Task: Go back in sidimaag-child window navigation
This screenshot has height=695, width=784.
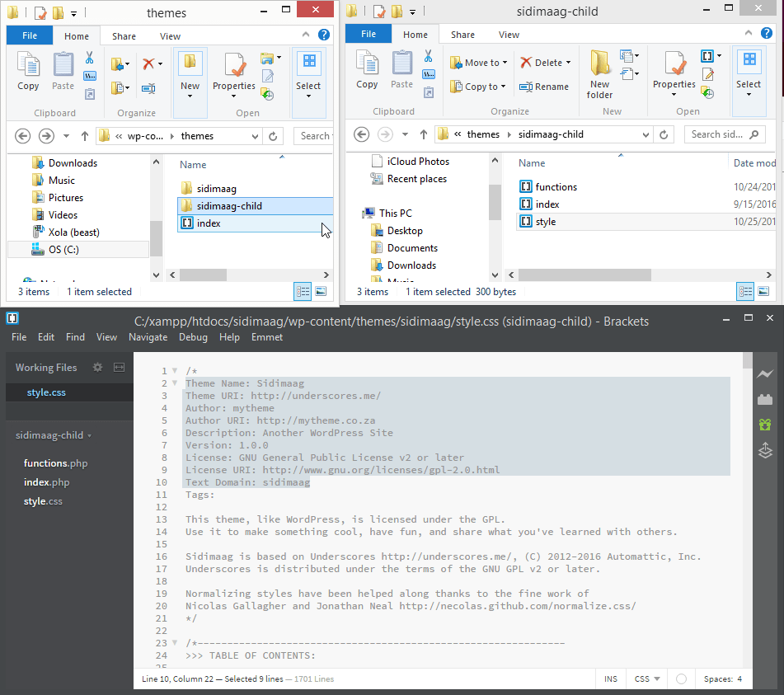Action: click(x=362, y=134)
